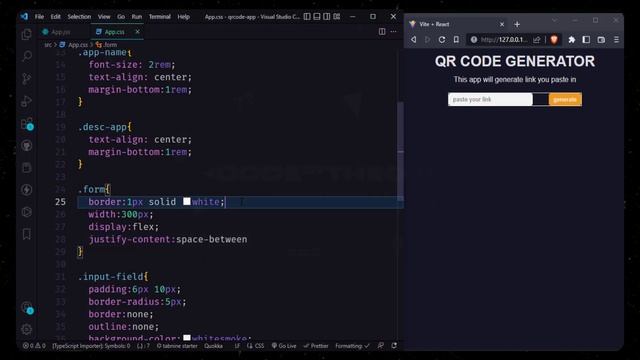Open the Accounts menu in activity bar
640x360 pixels.
tap(27, 307)
